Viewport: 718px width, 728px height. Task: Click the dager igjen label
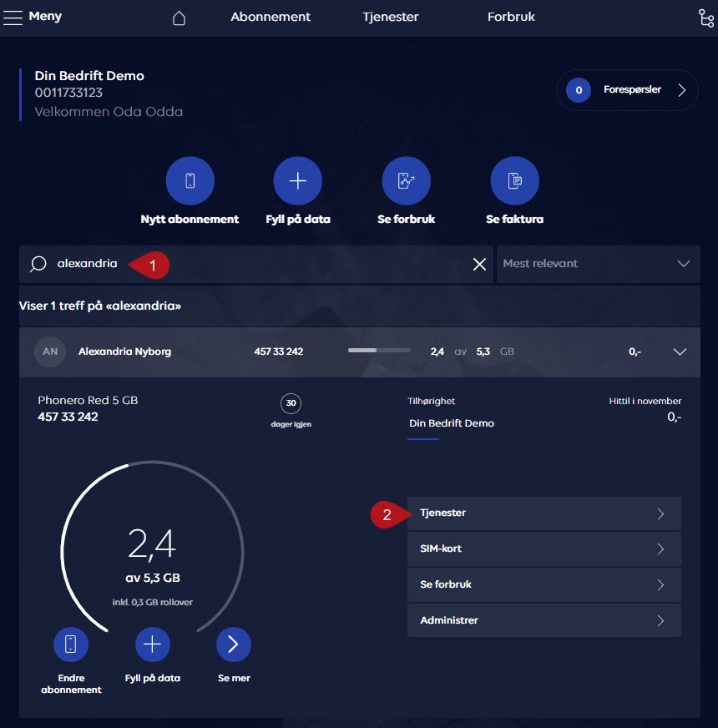point(291,424)
